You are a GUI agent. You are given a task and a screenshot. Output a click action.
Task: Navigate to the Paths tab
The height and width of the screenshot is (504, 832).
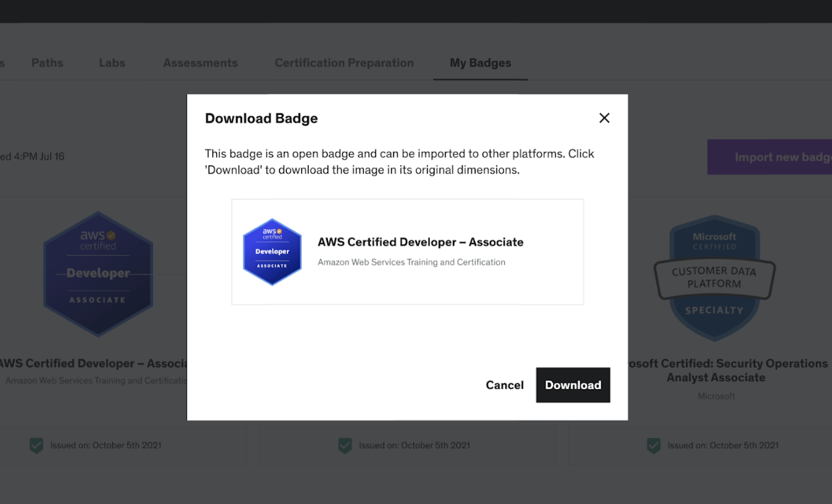click(47, 63)
